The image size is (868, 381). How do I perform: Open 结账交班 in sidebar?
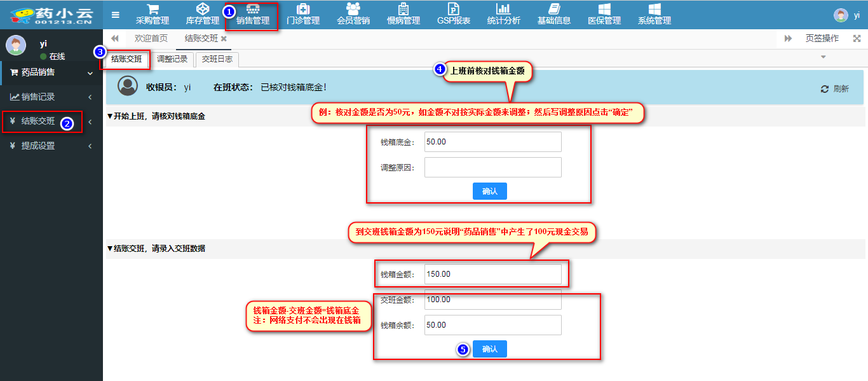pyautogui.click(x=38, y=121)
